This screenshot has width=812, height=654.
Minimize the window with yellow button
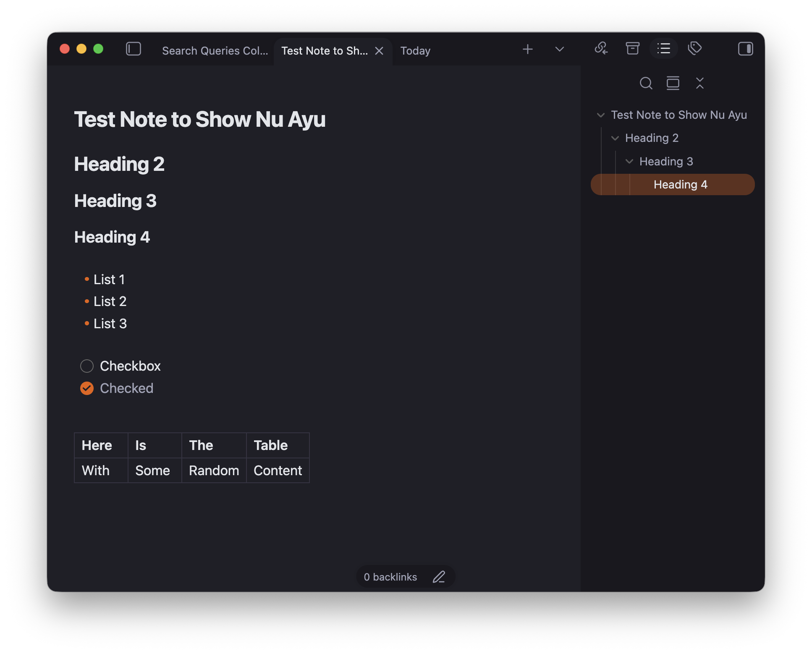pyautogui.click(x=81, y=49)
